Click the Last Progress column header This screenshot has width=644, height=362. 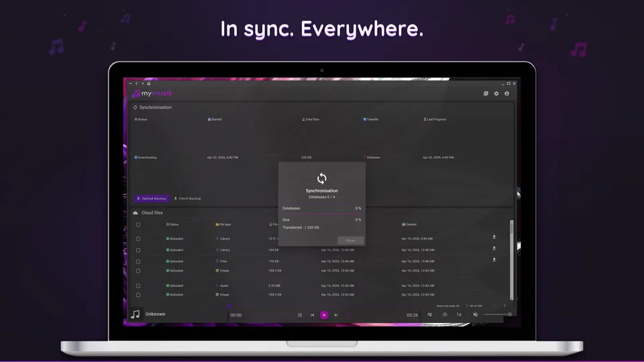(435, 119)
